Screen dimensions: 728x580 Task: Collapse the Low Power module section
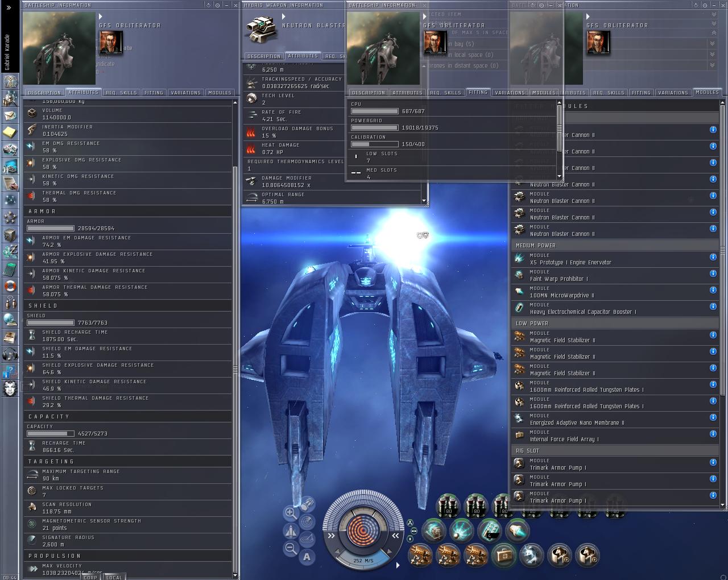[x=614, y=324]
